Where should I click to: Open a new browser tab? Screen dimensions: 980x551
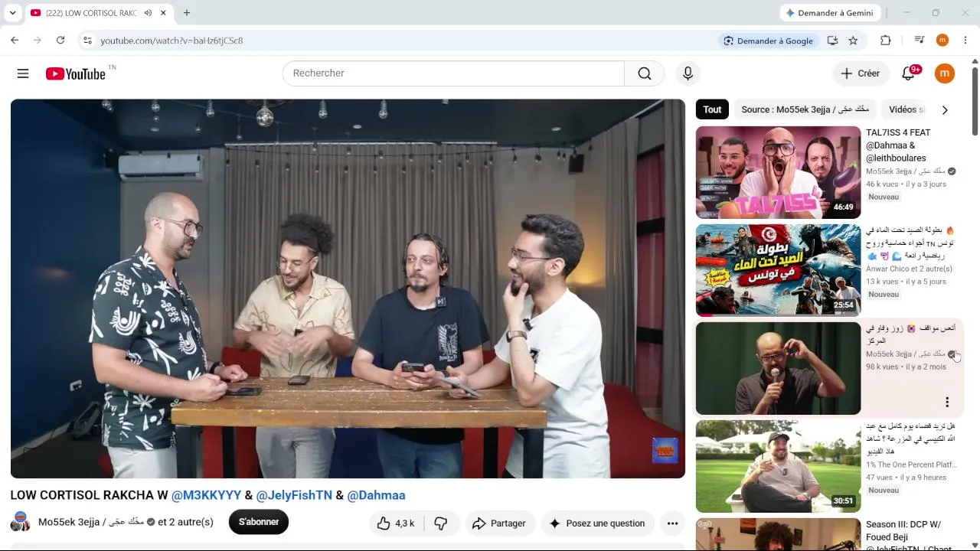(x=187, y=13)
